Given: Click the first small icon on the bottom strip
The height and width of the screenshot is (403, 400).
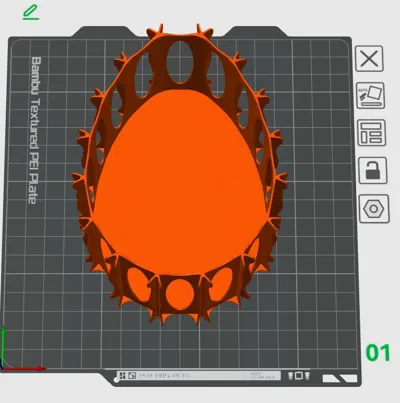Looking at the screenshot, I should click(122, 376).
